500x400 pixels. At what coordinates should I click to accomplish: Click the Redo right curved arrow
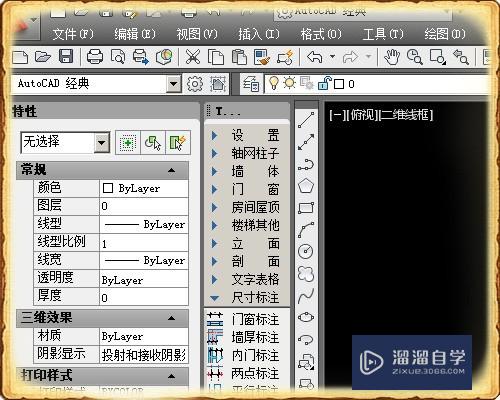pos(350,57)
